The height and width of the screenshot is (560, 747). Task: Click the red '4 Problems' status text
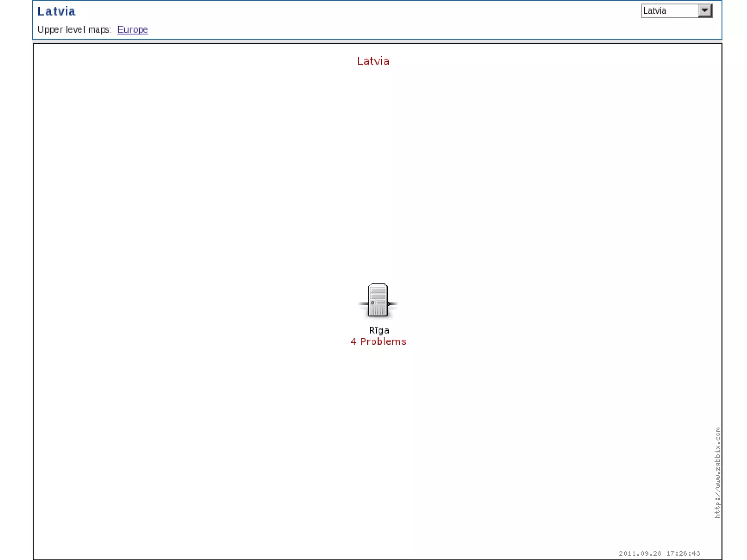378,341
